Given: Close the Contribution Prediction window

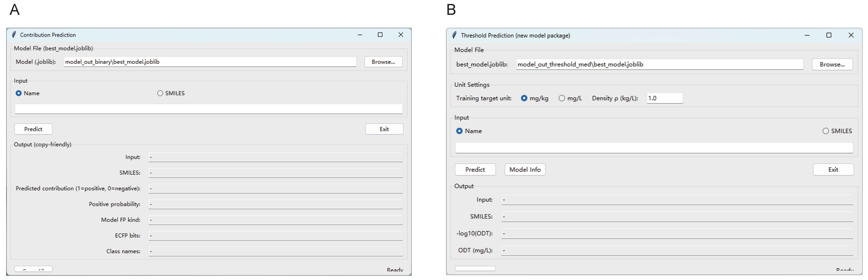Looking at the screenshot, I should 401,35.
